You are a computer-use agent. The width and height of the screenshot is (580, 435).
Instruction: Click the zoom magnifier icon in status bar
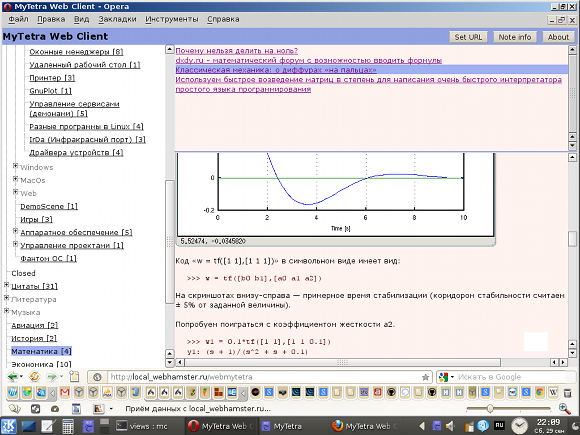pyautogui.click(x=564, y=409)
